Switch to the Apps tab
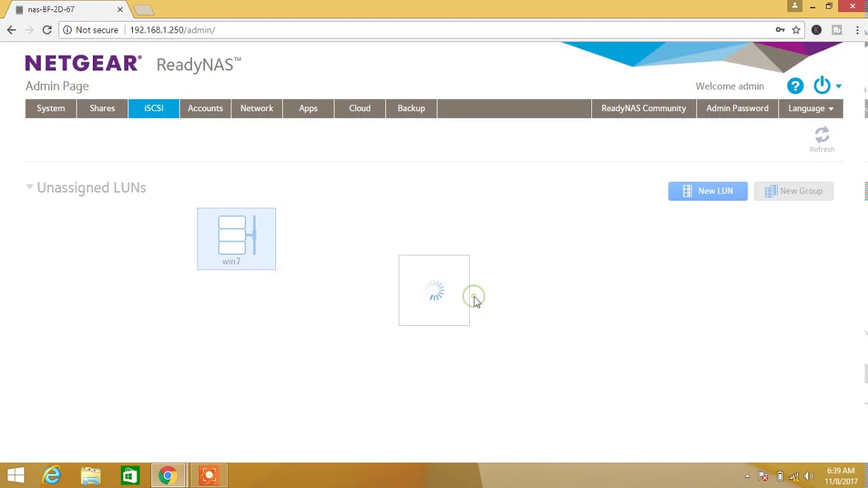The height and width of the screenshot is (488, 868). point(309,108)
